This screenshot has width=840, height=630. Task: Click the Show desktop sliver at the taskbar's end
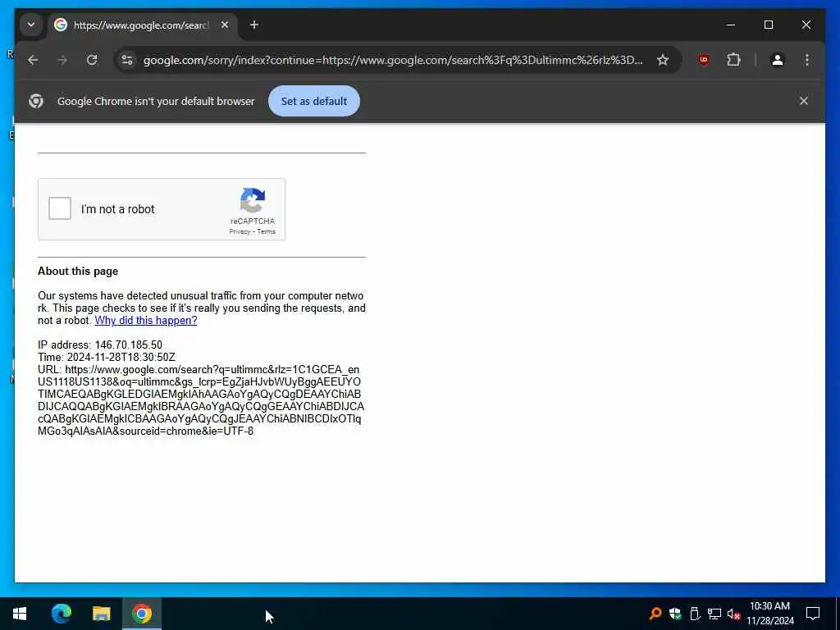[838, 614]
